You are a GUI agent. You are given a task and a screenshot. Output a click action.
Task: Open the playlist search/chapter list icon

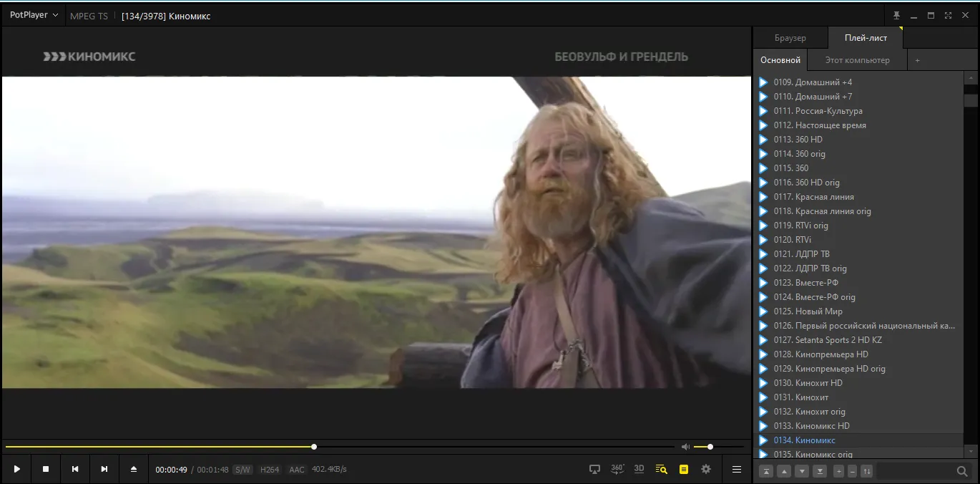pos(662,469)
